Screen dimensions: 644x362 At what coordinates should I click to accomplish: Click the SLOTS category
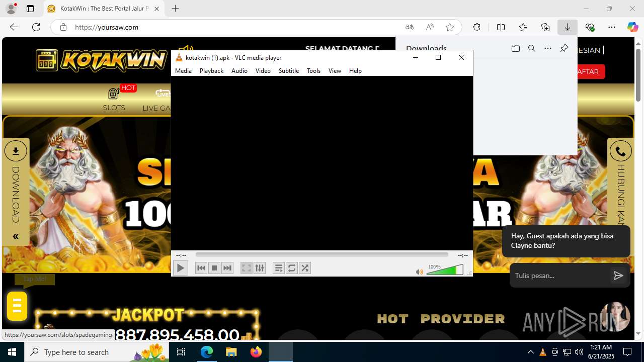point(114,100)
